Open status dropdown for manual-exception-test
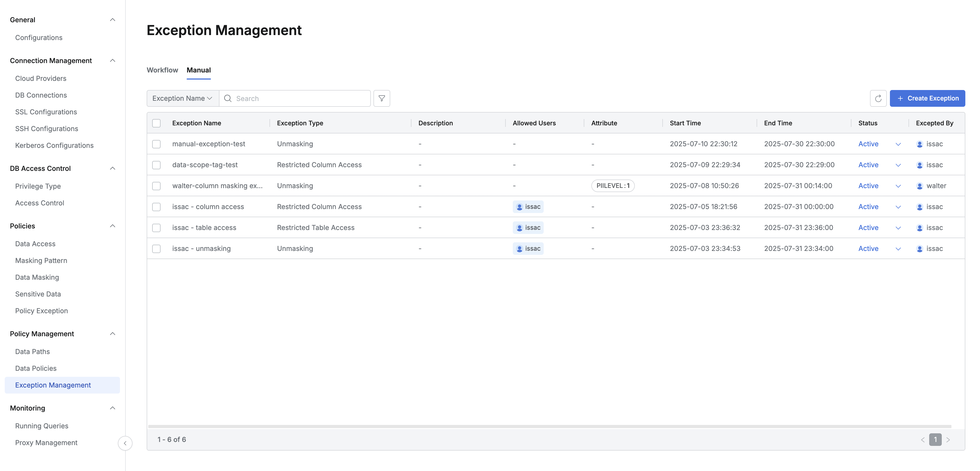Viewport: 980px width, 471px height. pyautogui.click(x=898, y=144)
